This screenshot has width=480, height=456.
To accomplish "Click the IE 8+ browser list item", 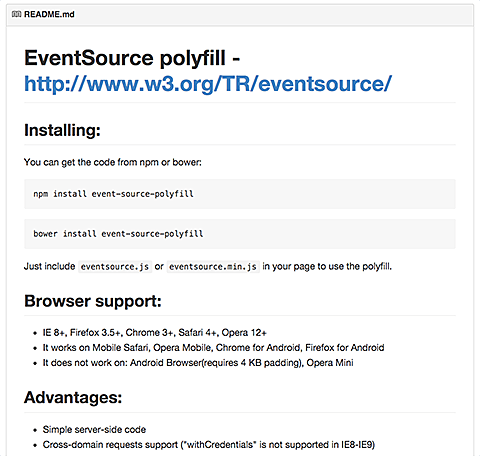I will click(x=155, y=333).
